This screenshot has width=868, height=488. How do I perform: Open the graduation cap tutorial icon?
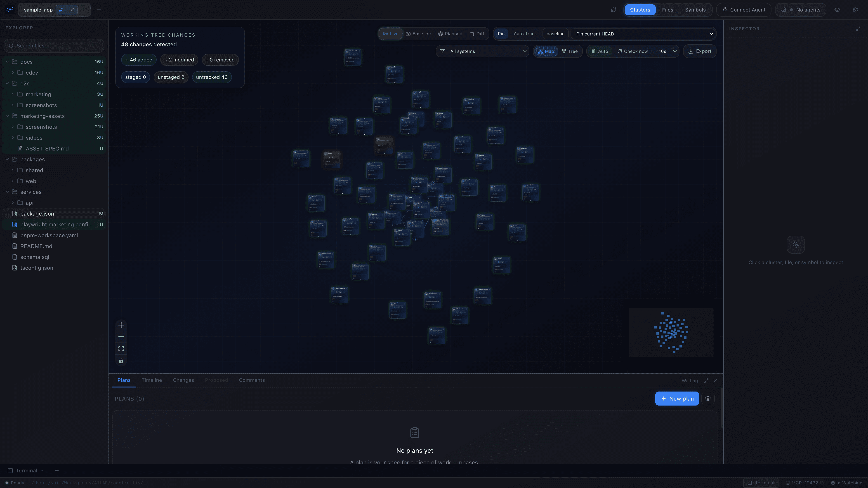[x=837, y=10]
